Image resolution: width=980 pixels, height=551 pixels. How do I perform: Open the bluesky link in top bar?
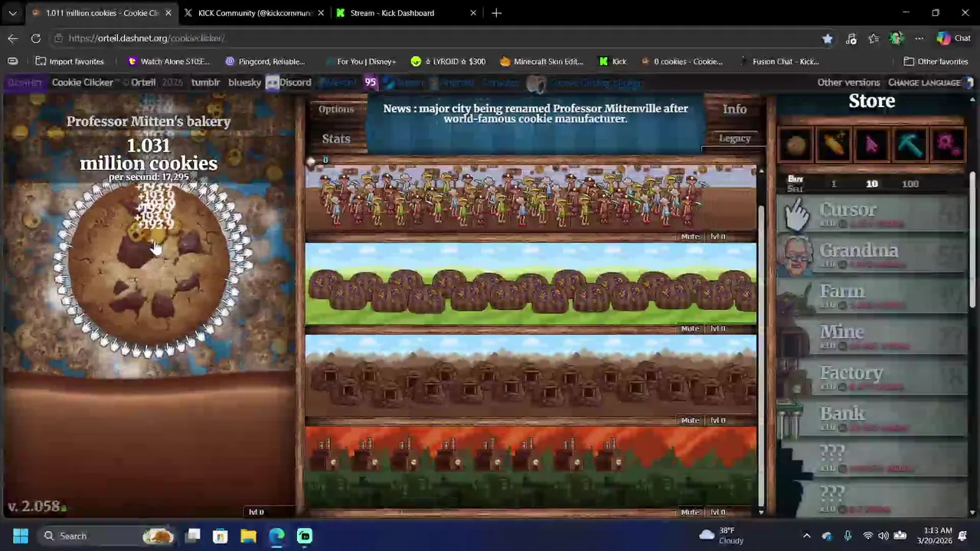[244, 83]
